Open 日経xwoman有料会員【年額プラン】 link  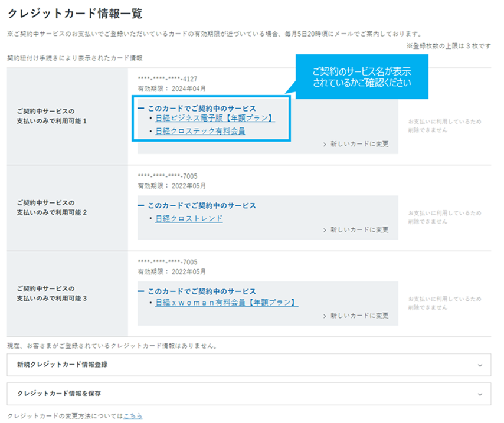[x=227, y=302]
